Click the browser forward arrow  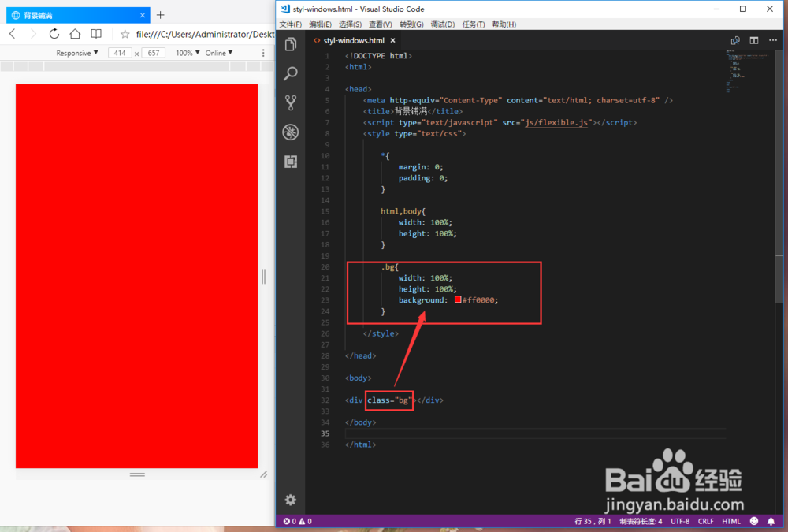click(33, 34)
